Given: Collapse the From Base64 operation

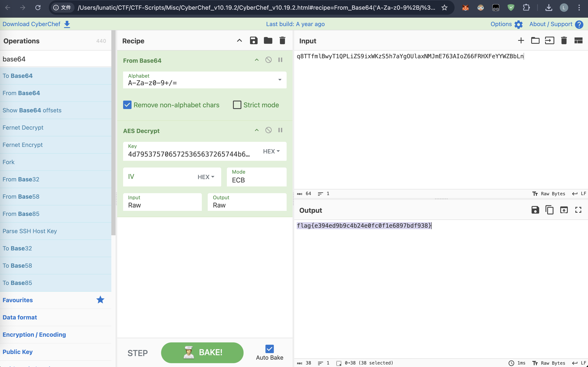Looking at the screenshot, I should click(257, 60).
